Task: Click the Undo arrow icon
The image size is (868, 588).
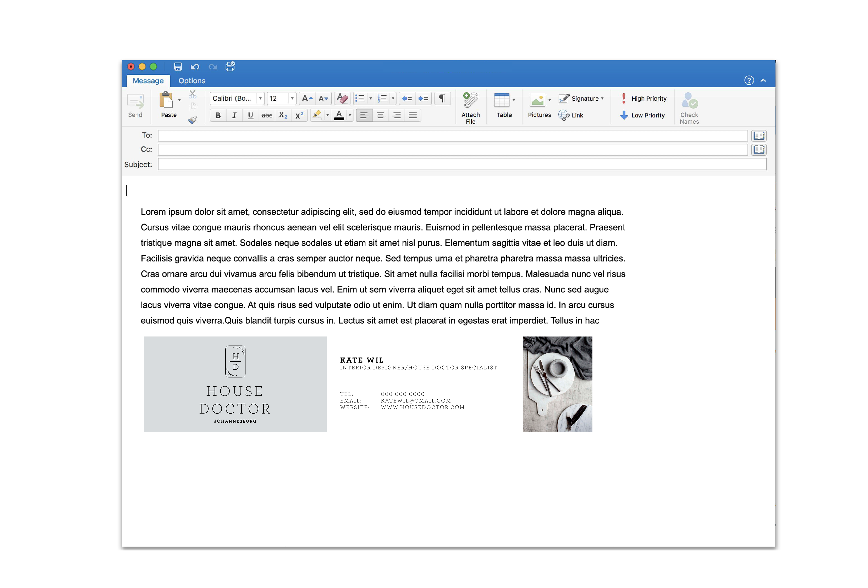Action: [195, 66]
